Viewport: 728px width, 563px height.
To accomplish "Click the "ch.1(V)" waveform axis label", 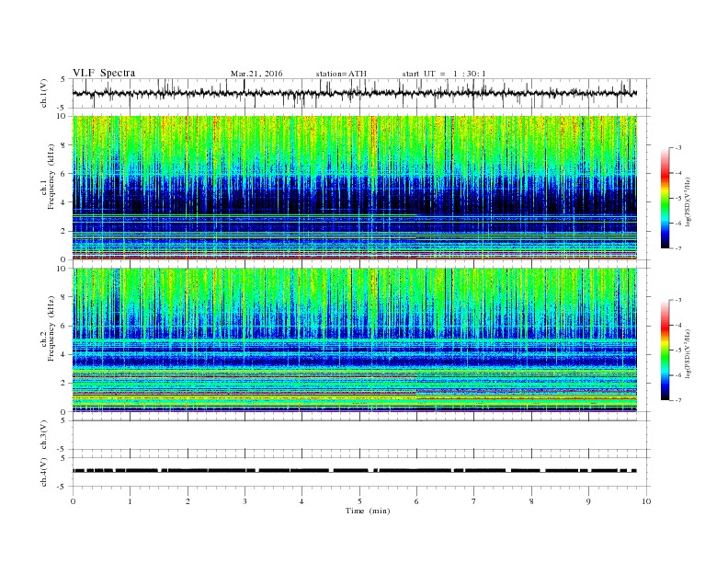I will [44, 93].
